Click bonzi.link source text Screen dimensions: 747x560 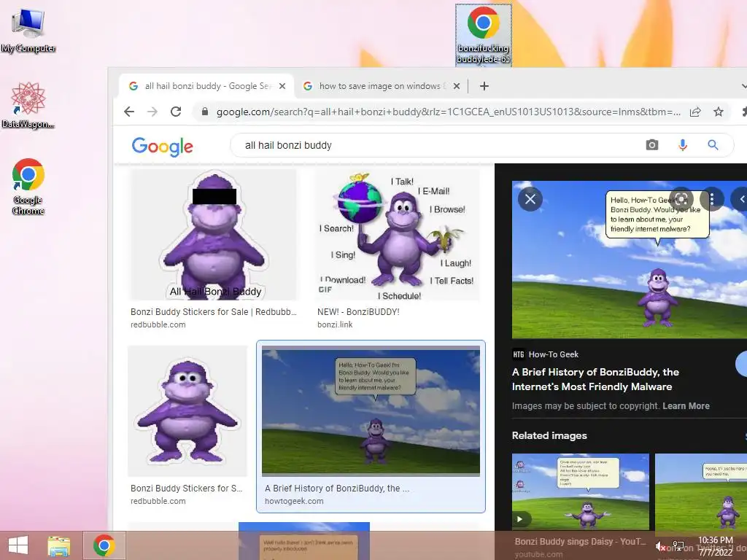(x=335, y=324)
